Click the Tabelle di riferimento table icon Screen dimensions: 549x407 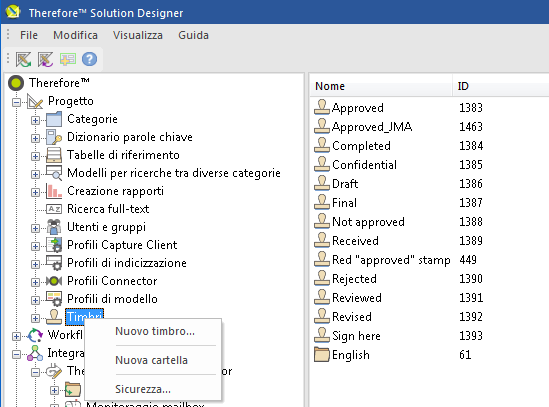tap(54, 155)
